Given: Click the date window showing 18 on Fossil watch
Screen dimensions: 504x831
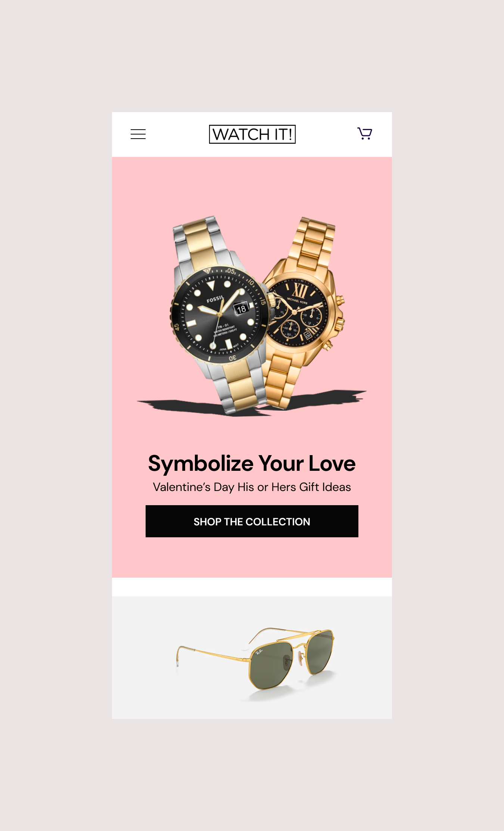Looking at the screenshot, I should (x=241, y=308).
